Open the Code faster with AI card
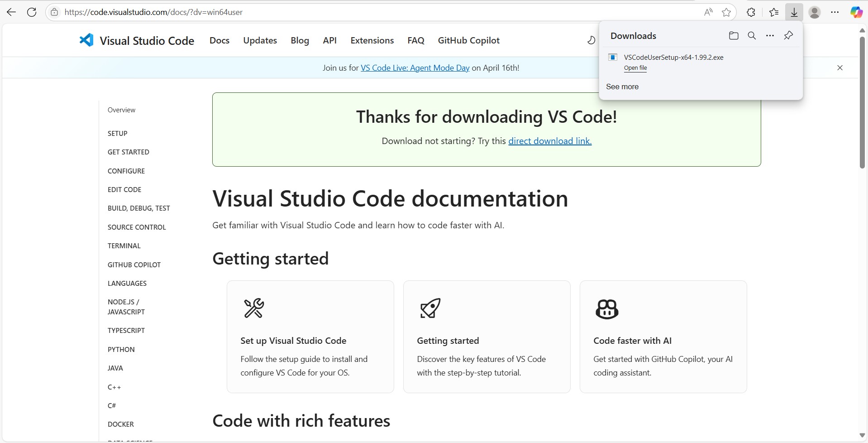Image resolution: width=868 pixels, height=443 pixels. pyautogui.click(x=663, y=337)
